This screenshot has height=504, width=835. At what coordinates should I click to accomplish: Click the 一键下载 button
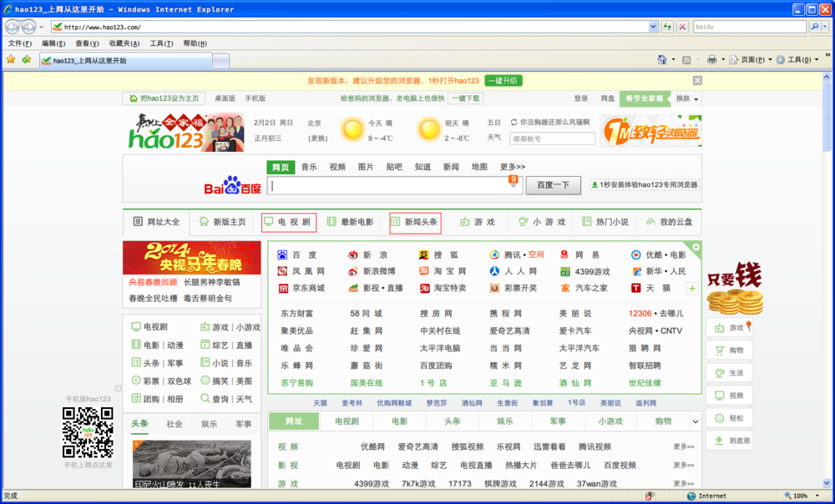tap(466, 98)
